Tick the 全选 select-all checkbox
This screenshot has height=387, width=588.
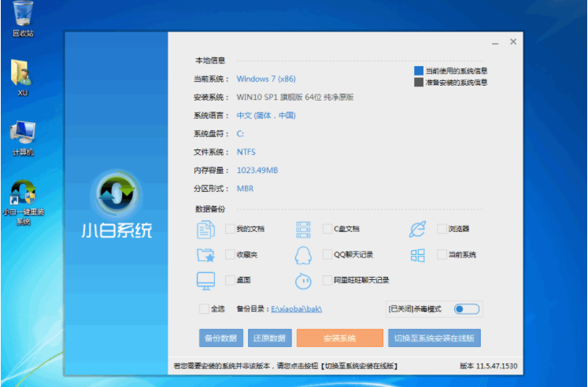(x=205, y=309)
